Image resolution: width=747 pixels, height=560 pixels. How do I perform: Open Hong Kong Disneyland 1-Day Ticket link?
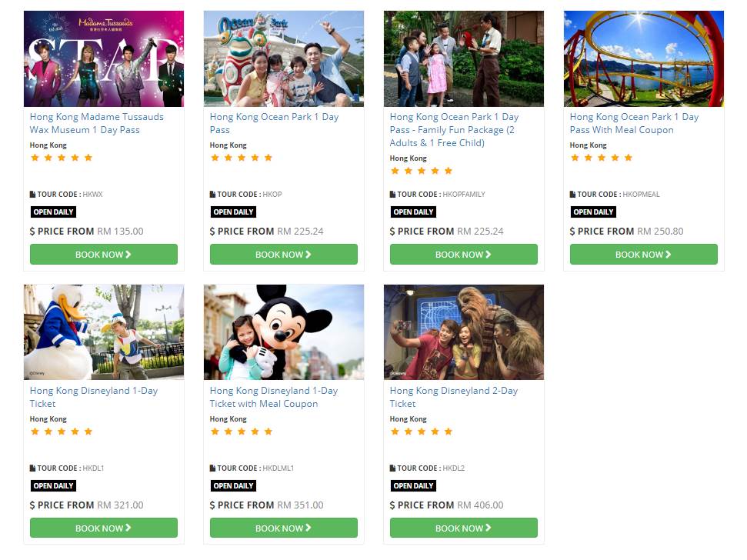point(94,397)
